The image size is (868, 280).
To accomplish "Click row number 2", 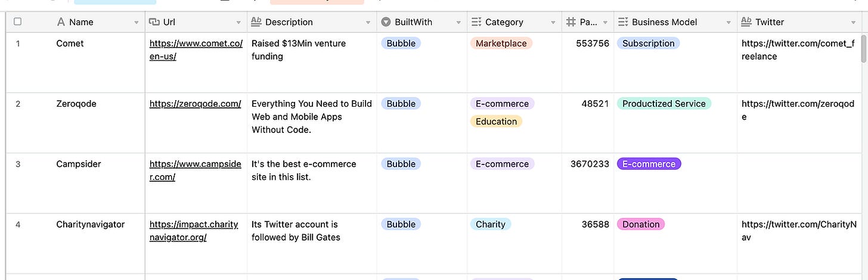I will pos(18,104).
